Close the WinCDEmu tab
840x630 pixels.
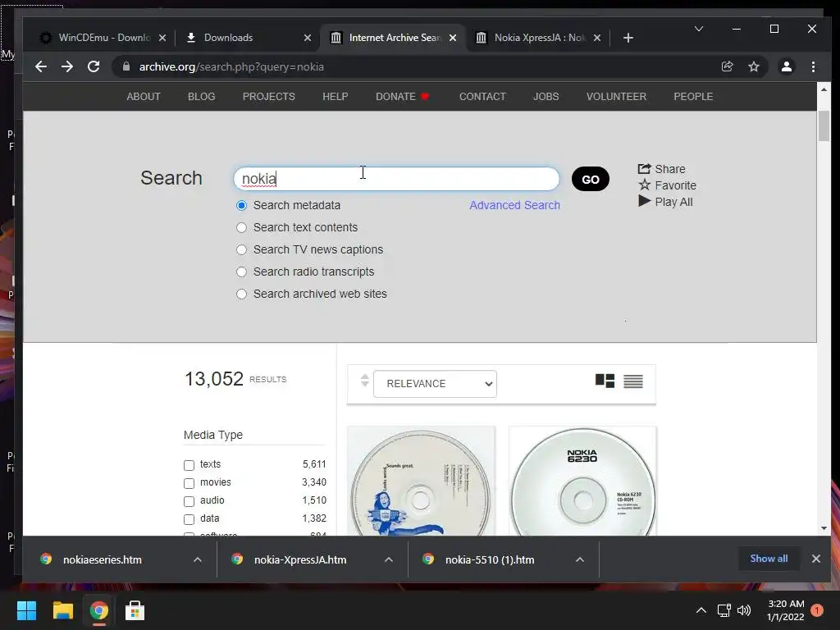point(162,38)
